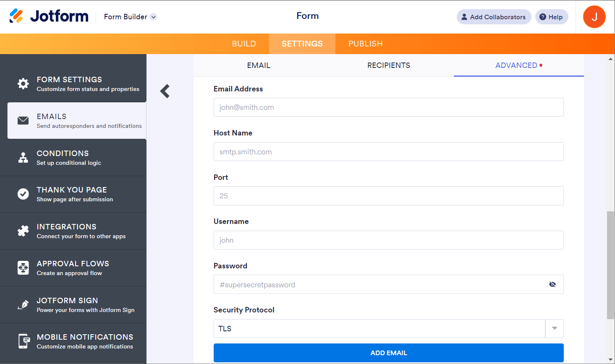Click Add Collaborators button
The width and height of the screenshot is (615, 364).
(494, 17)
